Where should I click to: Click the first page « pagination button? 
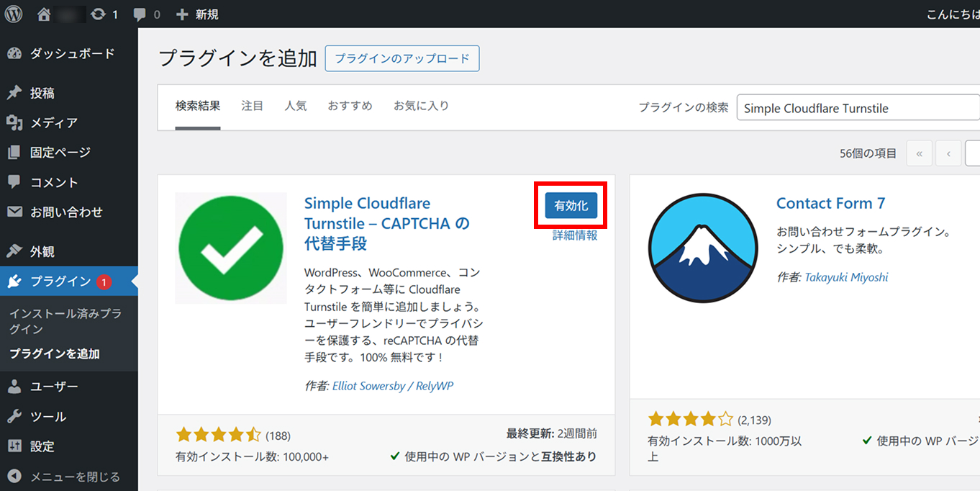[920, 153]
